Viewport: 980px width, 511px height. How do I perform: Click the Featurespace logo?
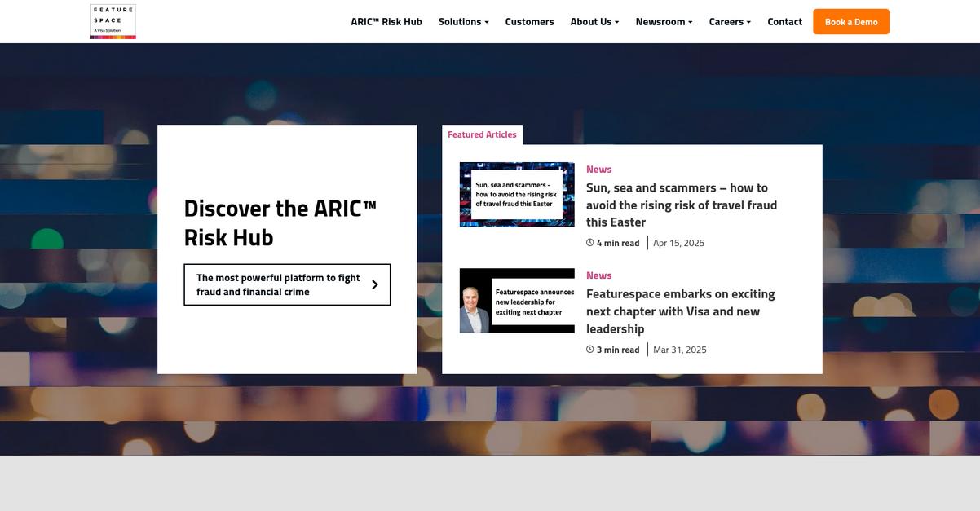113,22
